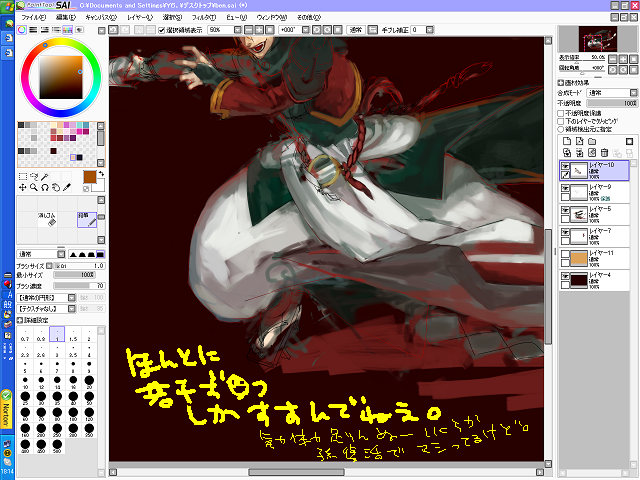
Task: Swap foreground and background colors
Action: click(101, 174)
